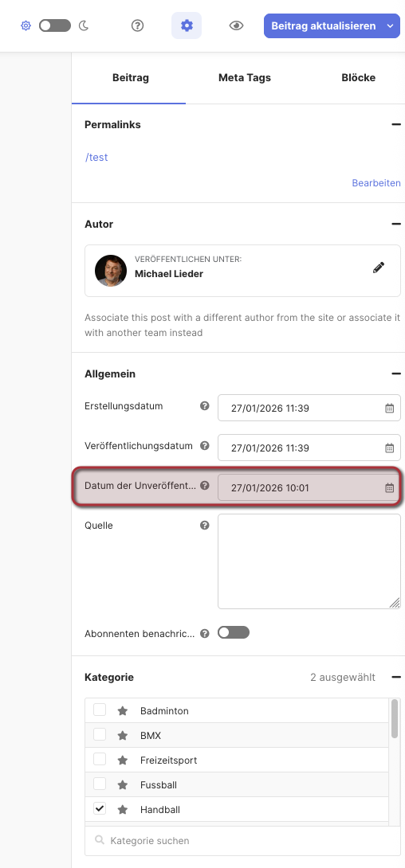
Task: Collapse the Allgemein section
Action: [395, 373]
